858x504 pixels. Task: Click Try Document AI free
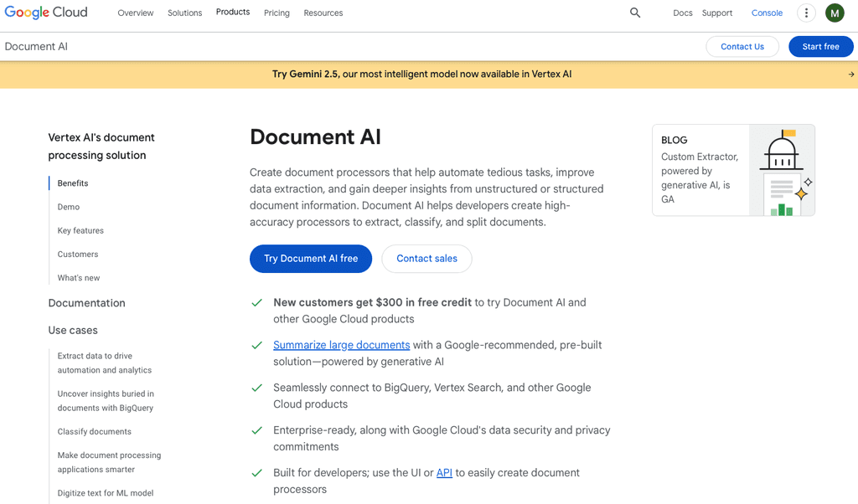click(x=310, y=259)
